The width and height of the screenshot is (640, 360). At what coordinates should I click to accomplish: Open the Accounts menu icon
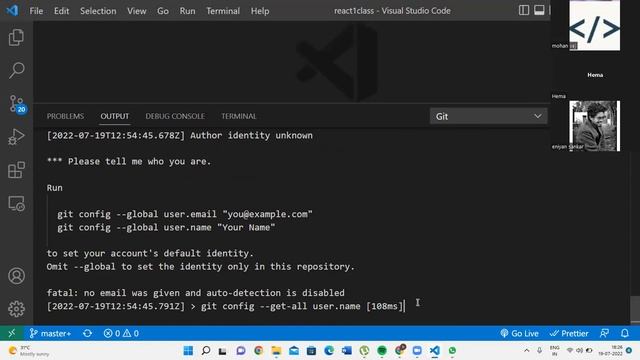[16, 276]
